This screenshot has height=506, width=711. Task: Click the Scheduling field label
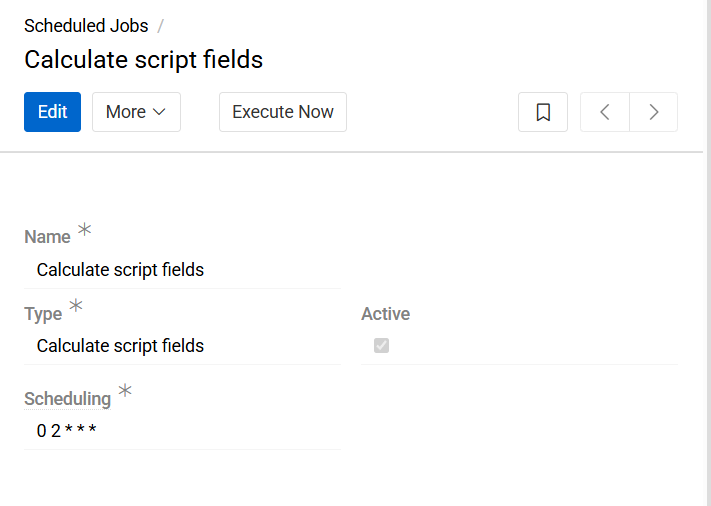[x=67, y=399]
